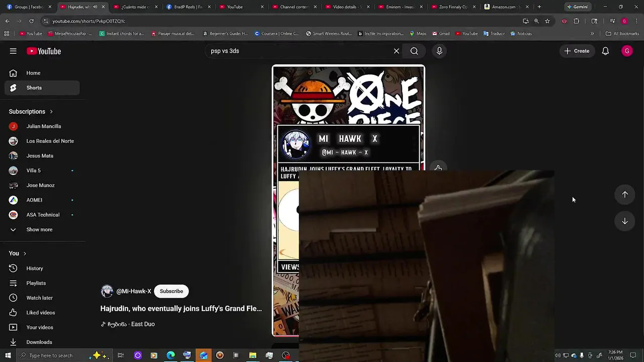Start voice search with the microphone
The height and width of the screenshot is (362, 644).
click(x=439, y=51)
